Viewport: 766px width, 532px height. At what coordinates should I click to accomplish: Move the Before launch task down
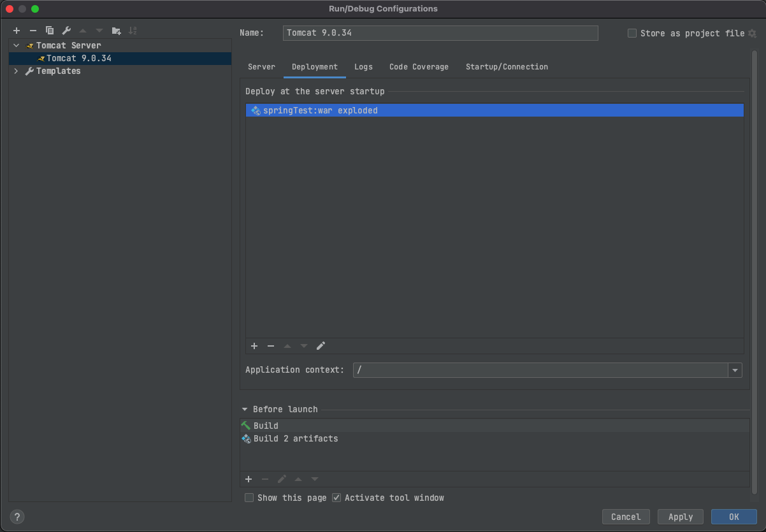[315, 479]
